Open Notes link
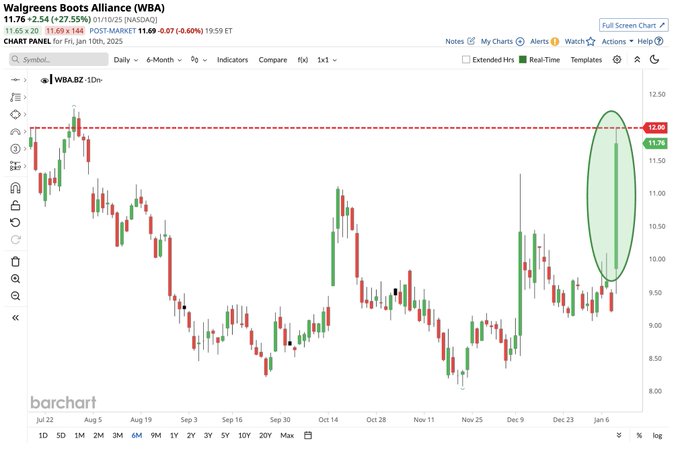 (460, 41)
